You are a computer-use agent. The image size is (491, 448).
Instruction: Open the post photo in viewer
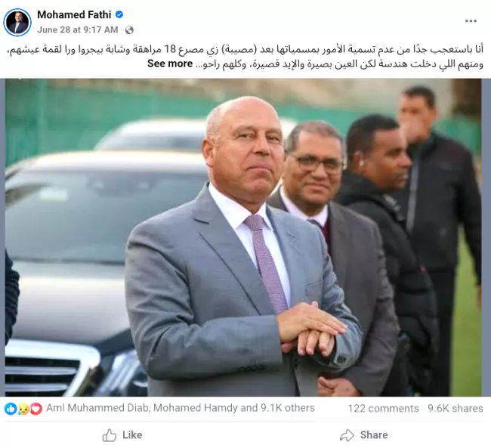(243, 237)
